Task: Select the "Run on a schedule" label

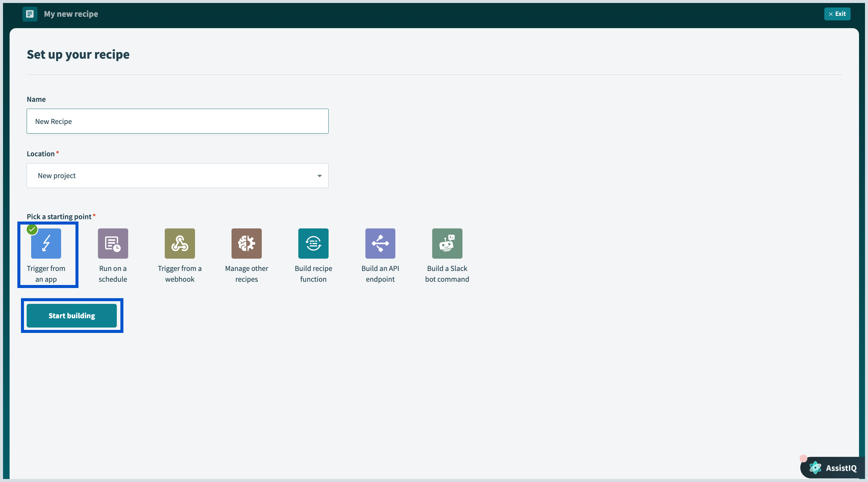Action: (113, 274)
